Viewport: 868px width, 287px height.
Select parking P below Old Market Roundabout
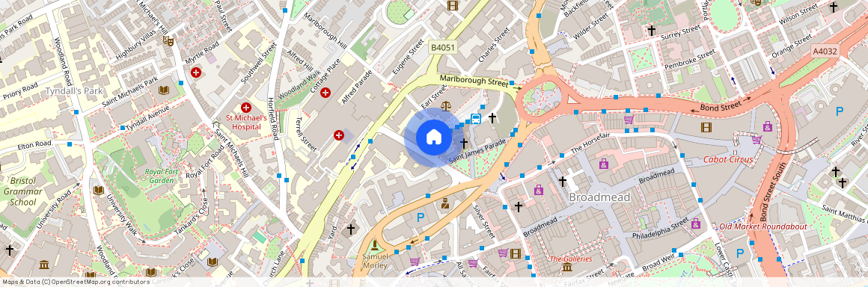click(x=740, y=253)
